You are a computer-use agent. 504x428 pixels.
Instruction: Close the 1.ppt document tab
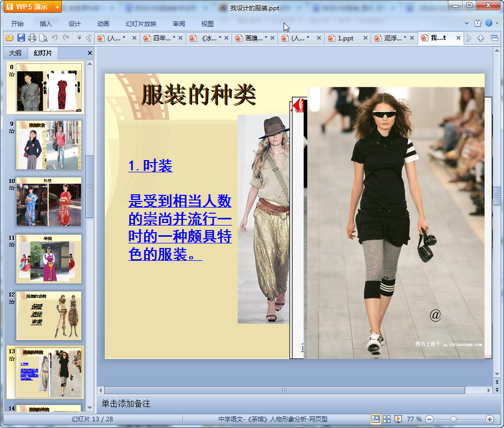pyautogui.click(x=365, y=38)
